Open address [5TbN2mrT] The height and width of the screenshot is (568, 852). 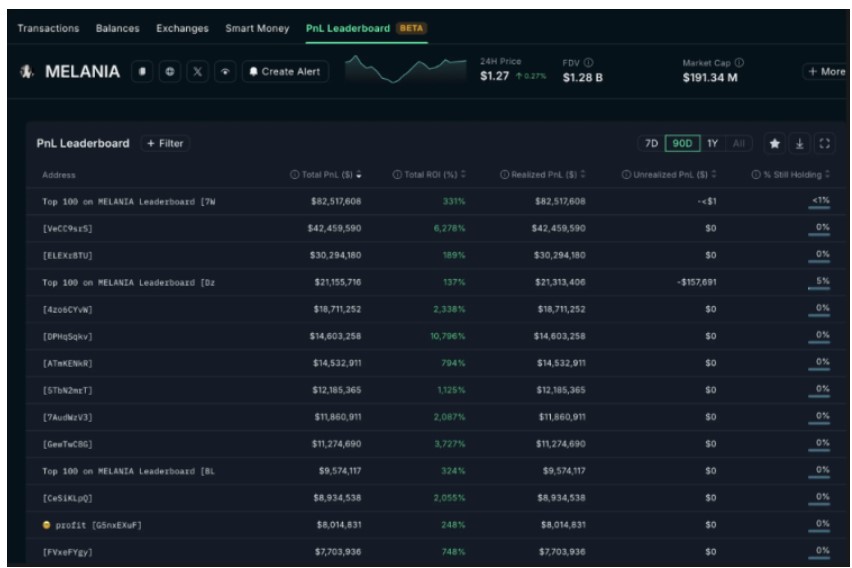pyautogui.click(x=67, y=390)
